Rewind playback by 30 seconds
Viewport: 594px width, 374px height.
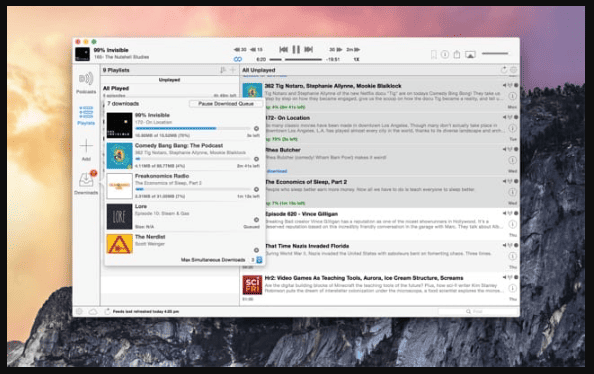(240, 50)
